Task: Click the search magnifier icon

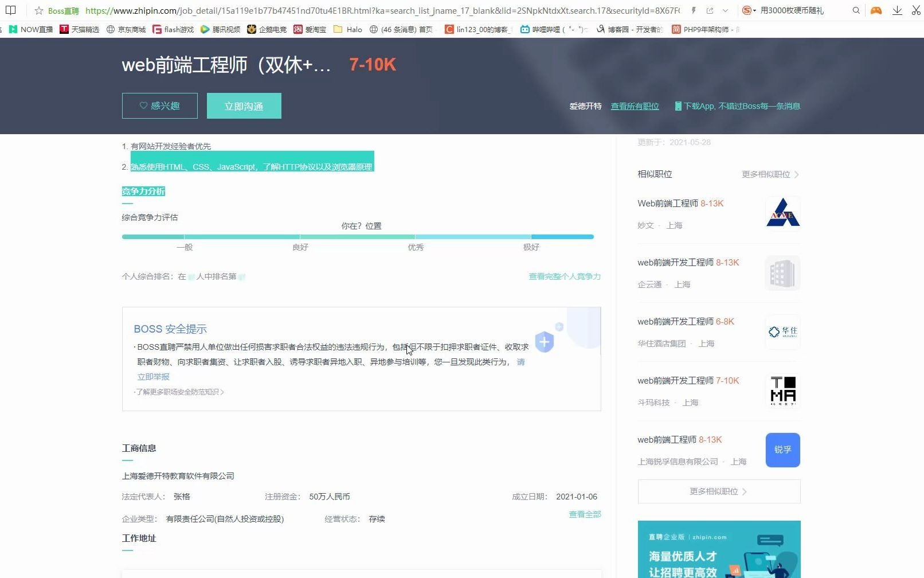Action: (856, 10)
